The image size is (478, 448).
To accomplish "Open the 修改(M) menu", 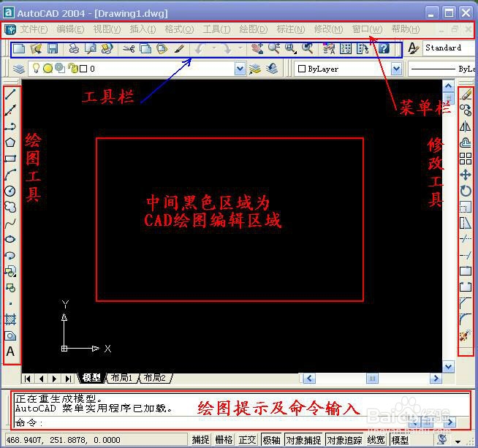I will 328,29.
